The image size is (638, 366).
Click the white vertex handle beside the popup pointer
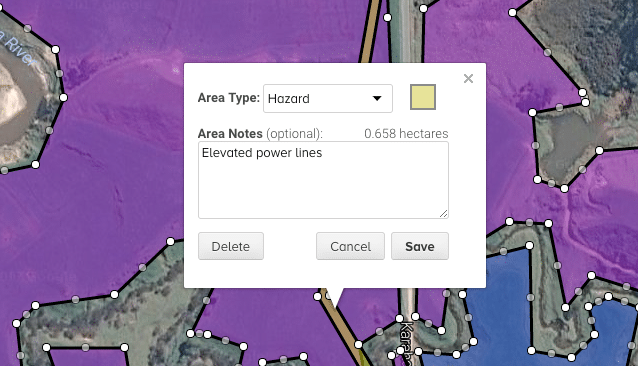(317, 296)
